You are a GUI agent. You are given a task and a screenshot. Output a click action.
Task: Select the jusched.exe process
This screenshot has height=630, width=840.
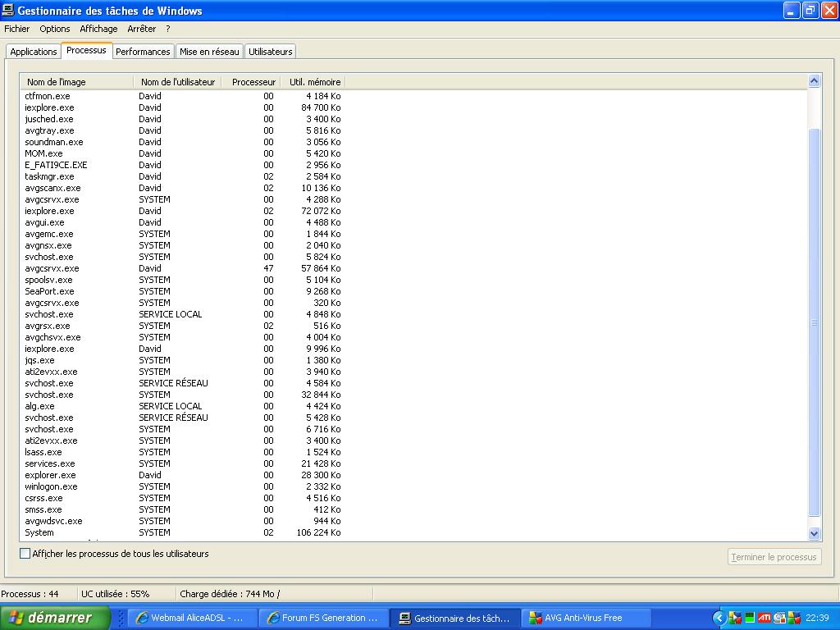tap(183, 119)
